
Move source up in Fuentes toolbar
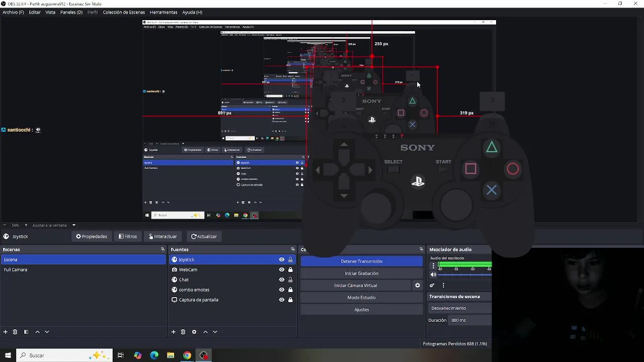[x=205, y=332]
